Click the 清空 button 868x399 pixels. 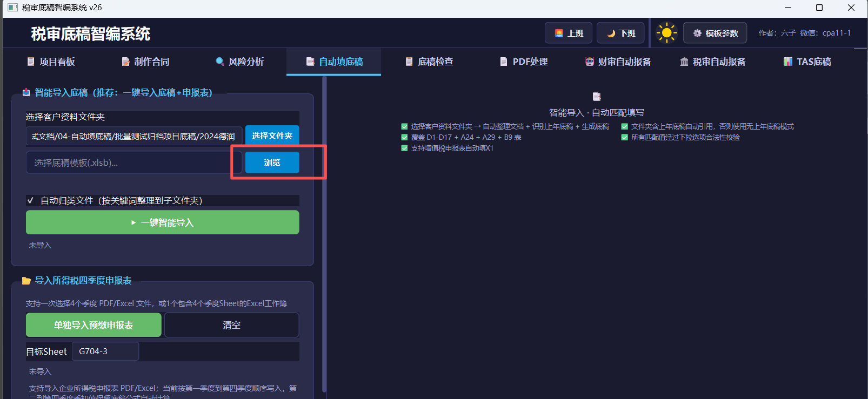point(231,325)
